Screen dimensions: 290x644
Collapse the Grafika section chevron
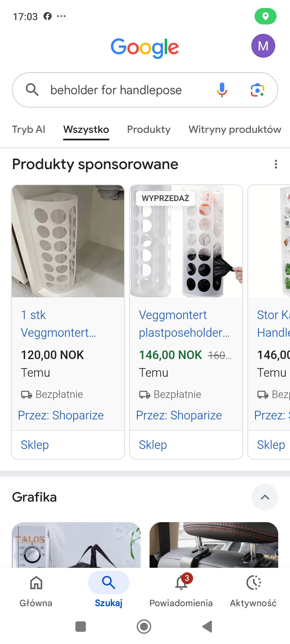tap(265, 497)
